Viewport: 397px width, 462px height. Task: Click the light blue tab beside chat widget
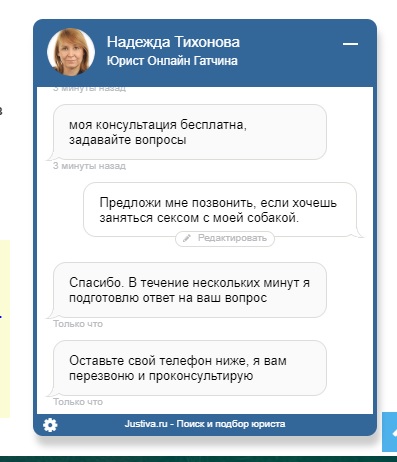click(390, 432)
